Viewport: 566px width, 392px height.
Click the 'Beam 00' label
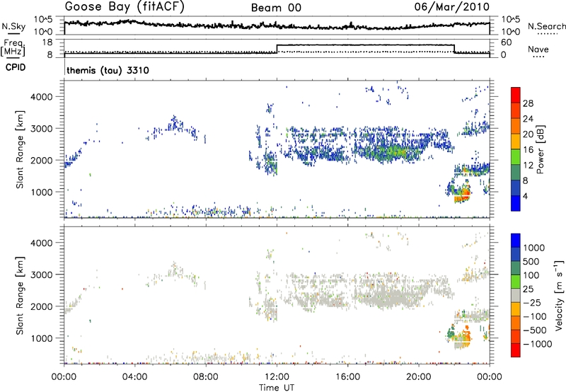pyautogui.click(x=276, y=8)
